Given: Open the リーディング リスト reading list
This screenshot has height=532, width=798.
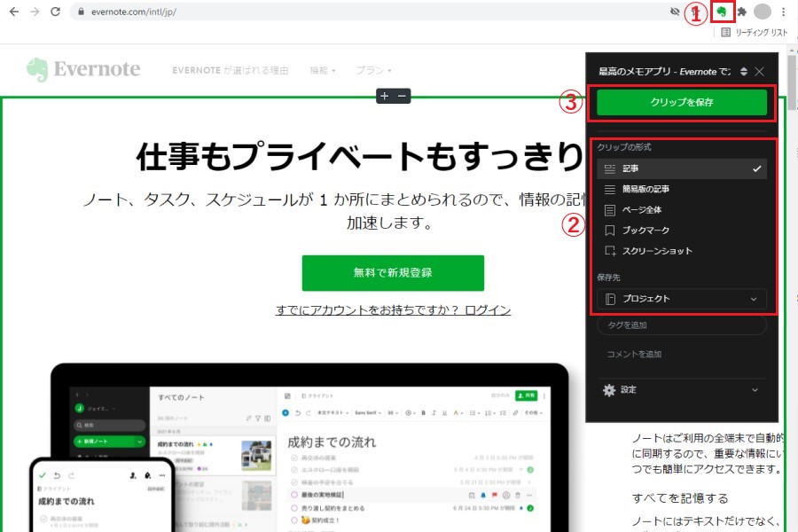Looking at the screenshot, I should (x=755, y=33).
